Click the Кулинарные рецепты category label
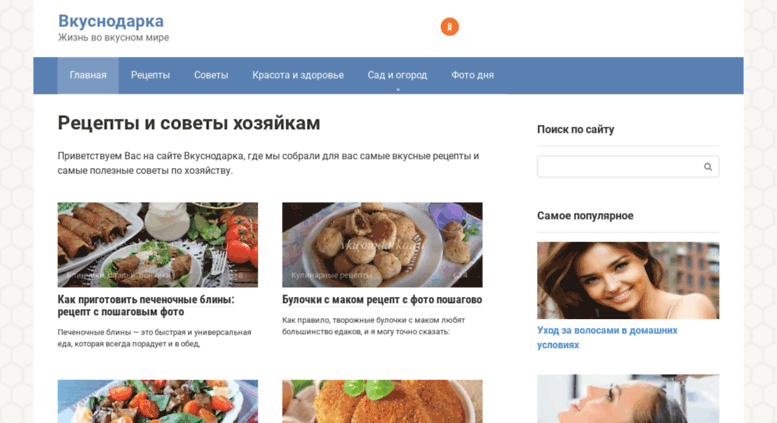The image size is (777, 423). 332,275
